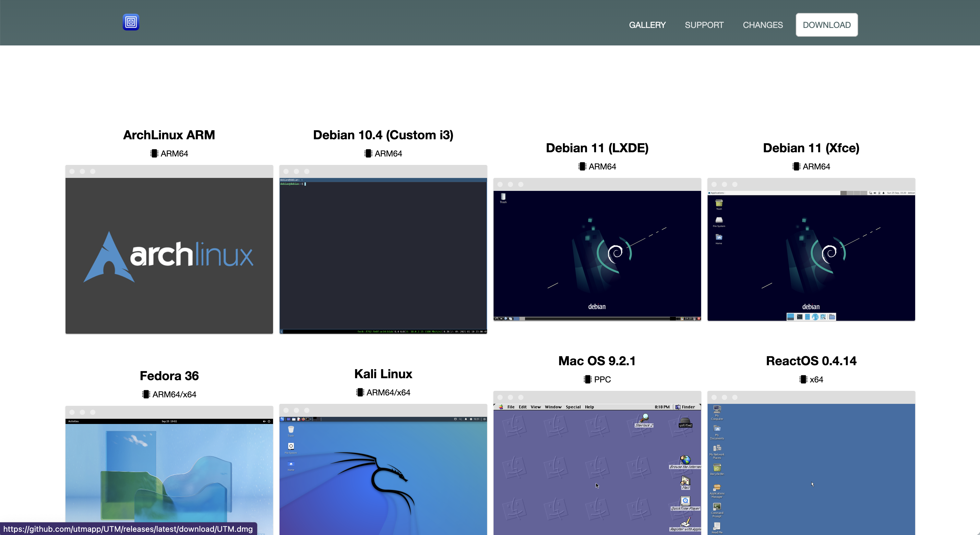
Task: Open the Gallery nav item
Action: click(x=647, y=25)
